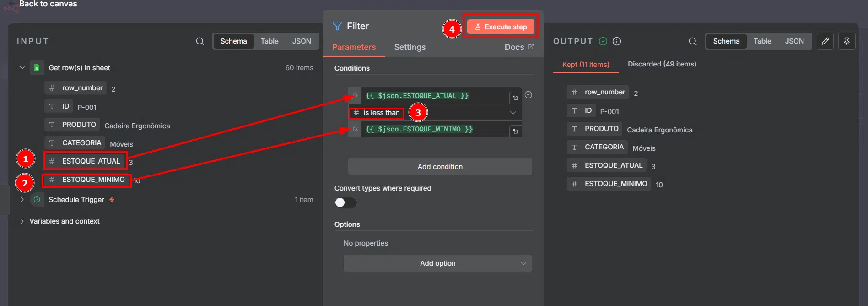Collapse the Get row(s) in sheet node

pos(22,68)
